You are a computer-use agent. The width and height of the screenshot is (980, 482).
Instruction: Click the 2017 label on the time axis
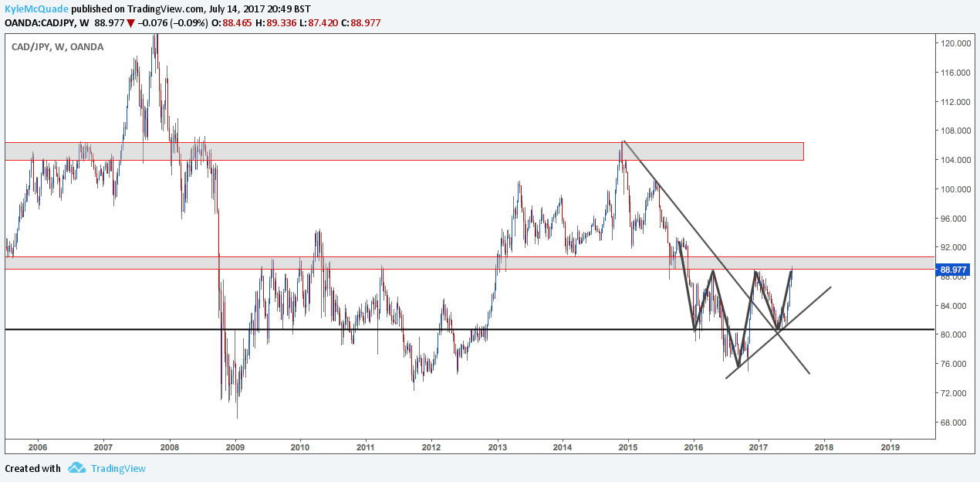[759, 447]
